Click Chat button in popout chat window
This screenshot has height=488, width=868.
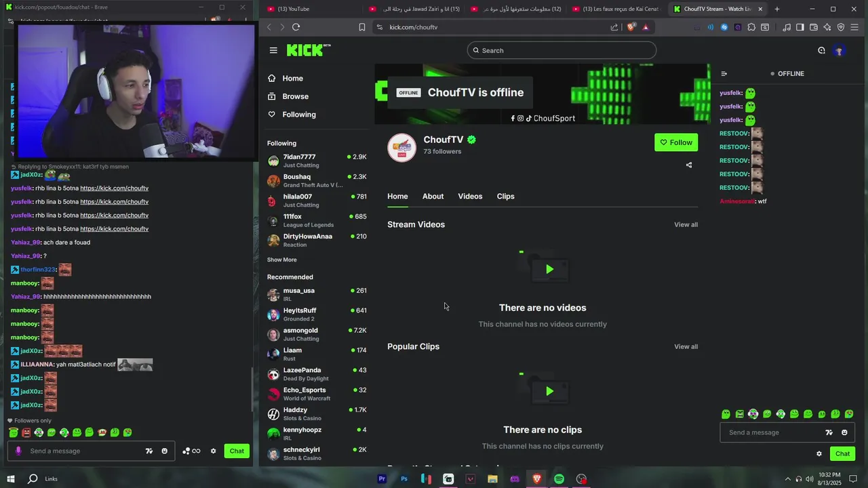pos(237,451)
